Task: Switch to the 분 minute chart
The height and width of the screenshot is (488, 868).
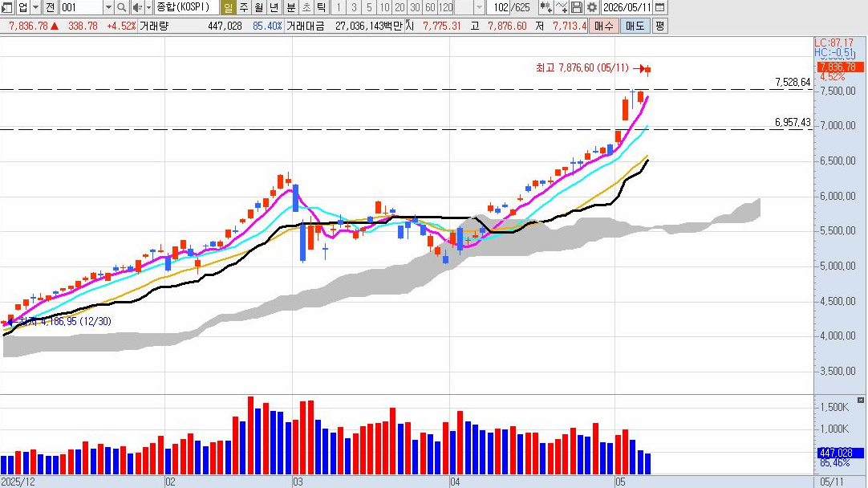Action: [x=290, y=7]
